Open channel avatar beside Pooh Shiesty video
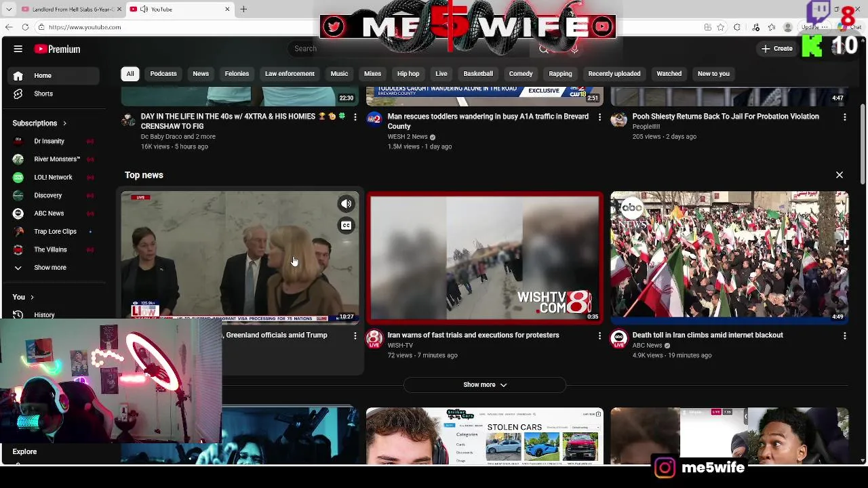Screen dimensions: 868x488 [x=618, y=119]
